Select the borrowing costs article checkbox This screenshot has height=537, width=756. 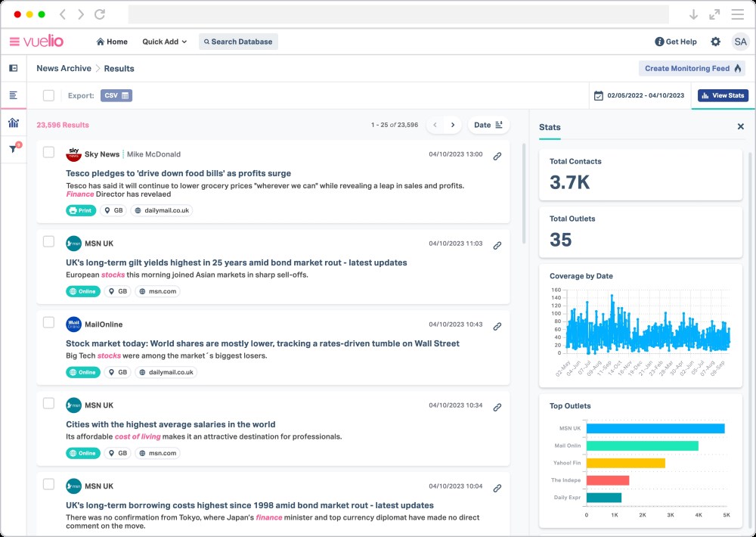(48, 484)
